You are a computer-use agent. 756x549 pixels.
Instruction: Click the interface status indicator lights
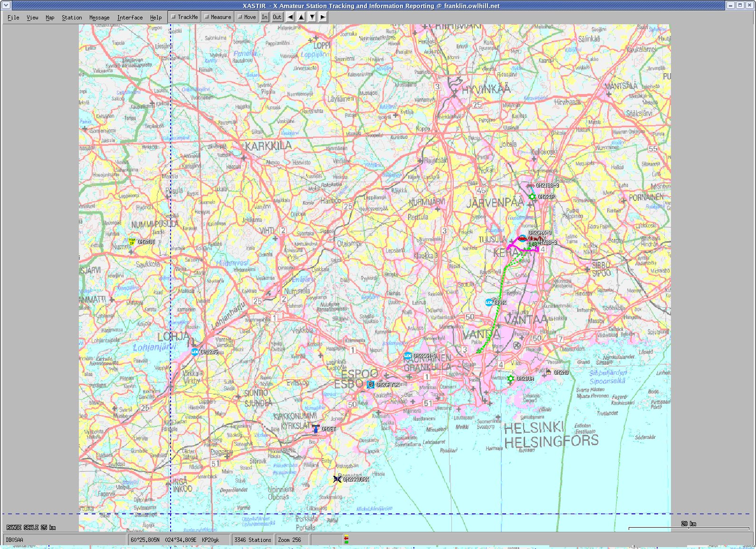(x=346, y=540)
